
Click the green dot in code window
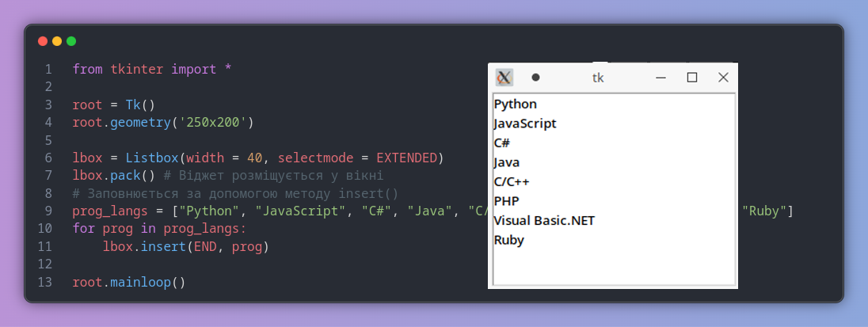71,41
